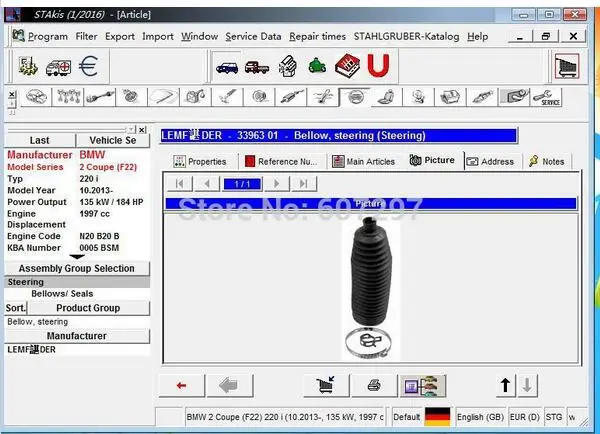Screen dimensions: 600x434
Task: Click the red back arrow button
Action: click(x=182, y=385)
